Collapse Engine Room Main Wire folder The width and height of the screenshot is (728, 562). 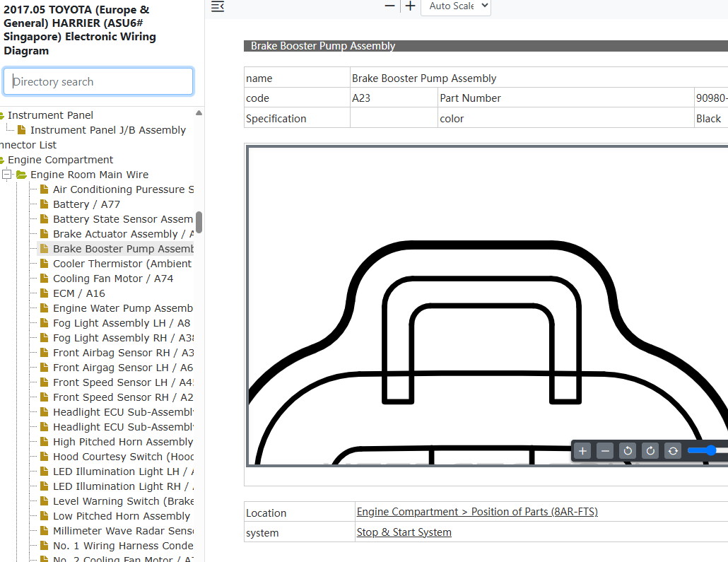click(6, 175)
